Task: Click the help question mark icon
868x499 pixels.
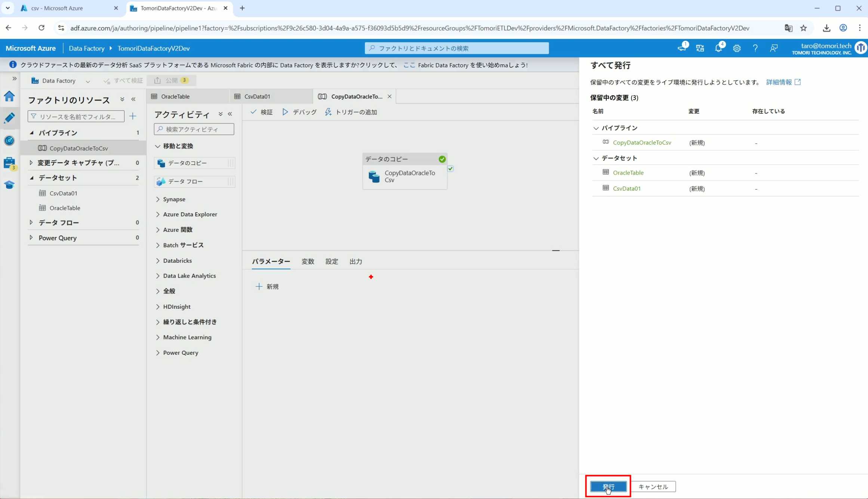Action: pyautogui.click(x=755, y=48)
